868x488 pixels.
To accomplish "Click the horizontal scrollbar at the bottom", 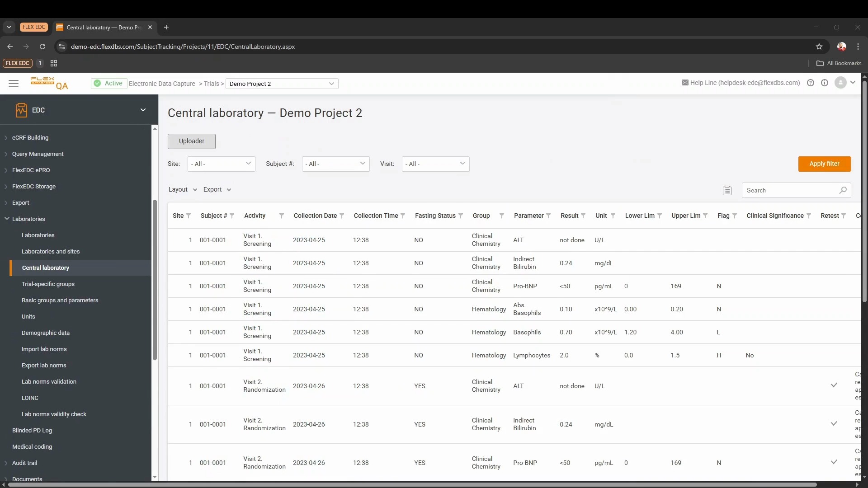I will 411,485.
